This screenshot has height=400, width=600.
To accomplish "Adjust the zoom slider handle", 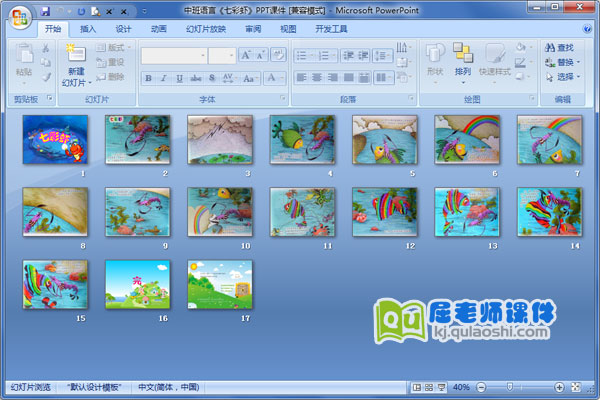I will [x=509, y=387].
